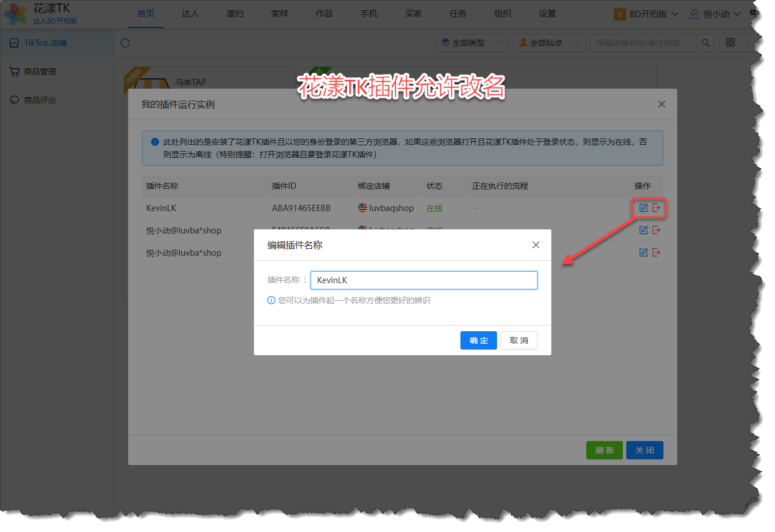Click logout icon in KevinLK plugin row
The height and width of the screenshot is (532, 775).
coord(656,208)
